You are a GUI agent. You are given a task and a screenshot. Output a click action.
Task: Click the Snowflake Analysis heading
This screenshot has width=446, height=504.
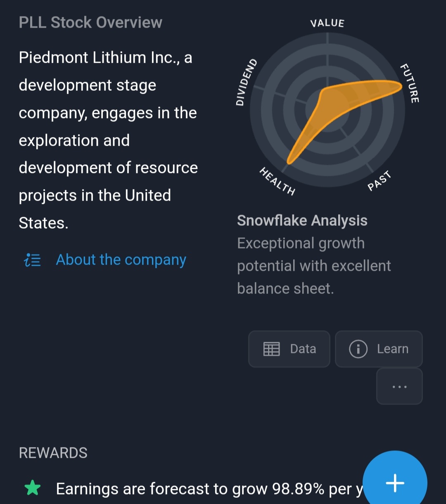click(x=302, y=220)
